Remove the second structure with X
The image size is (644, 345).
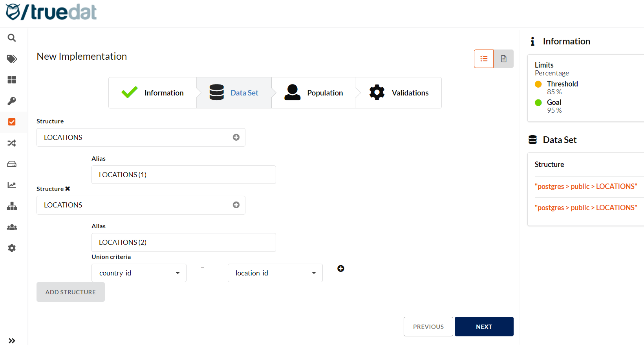(x=68, y=189)
